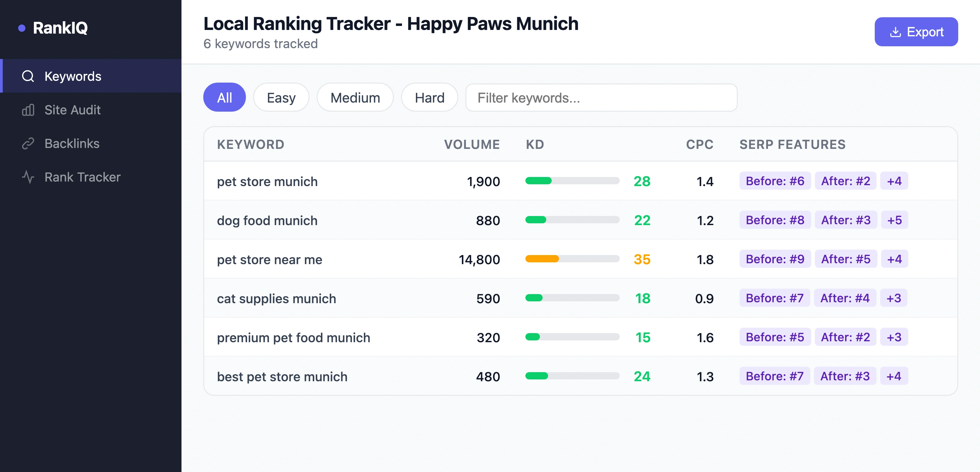Sort table by the KEYWORD column header
This screenshot has width=980, height=472.
[251, 144]
